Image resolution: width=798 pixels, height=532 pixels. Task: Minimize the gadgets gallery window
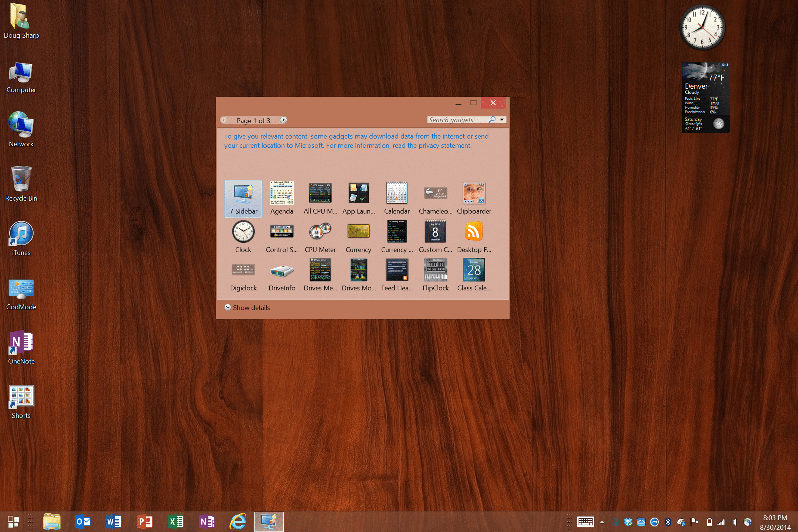[458, 103]
